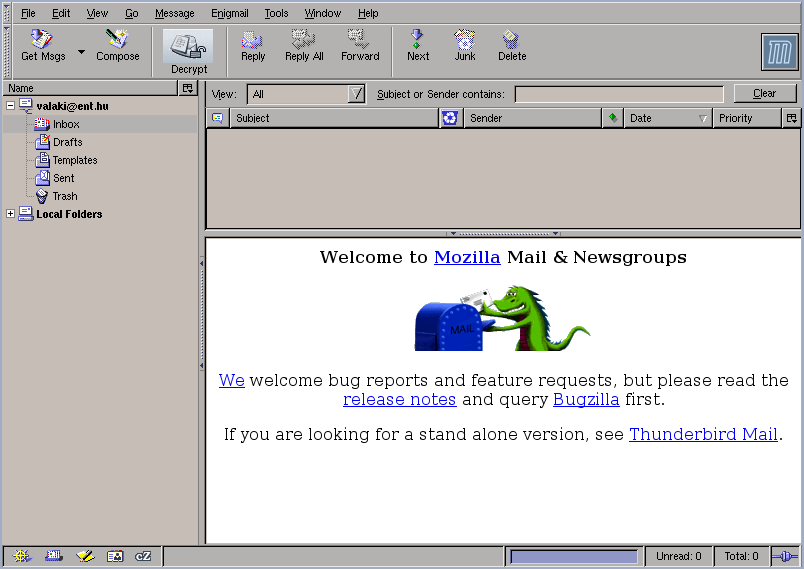
Task: Click the Reply All icon
Action: [304, 46]
